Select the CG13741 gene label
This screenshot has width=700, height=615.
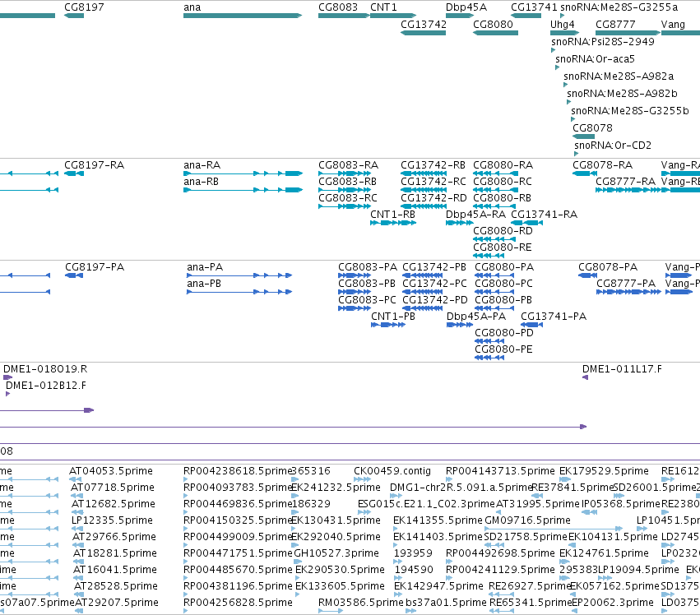tap(534, 7)
